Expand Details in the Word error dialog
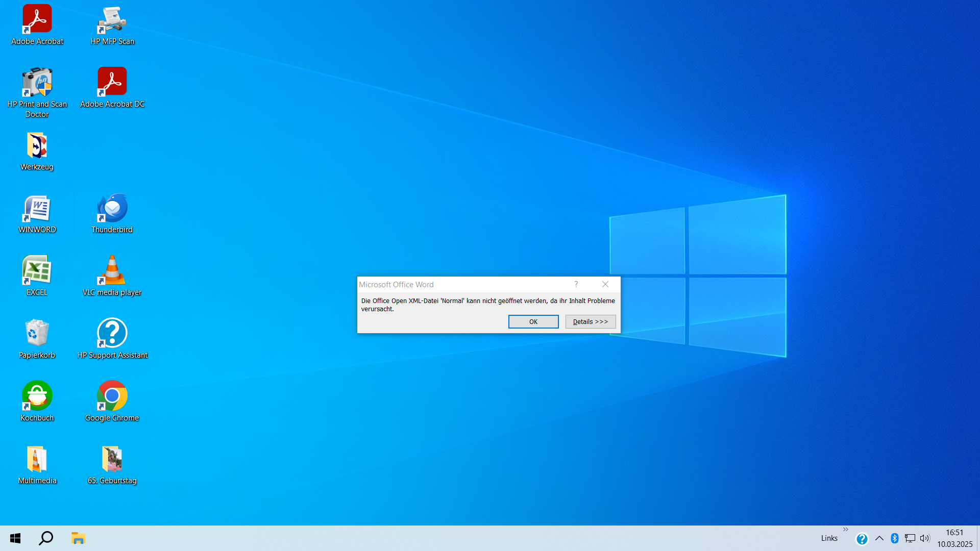The height and width of the screenshot is (551, 980). coord(590,321)
